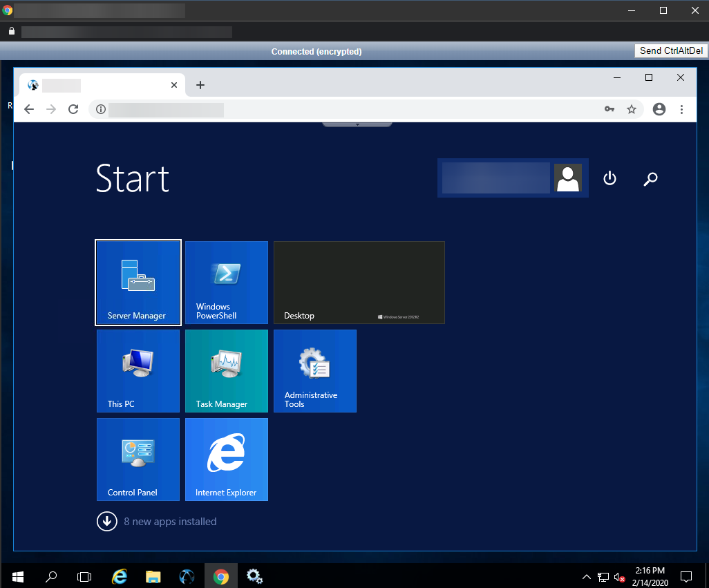Open the gears app on taskbar

(x=254, y=576)
